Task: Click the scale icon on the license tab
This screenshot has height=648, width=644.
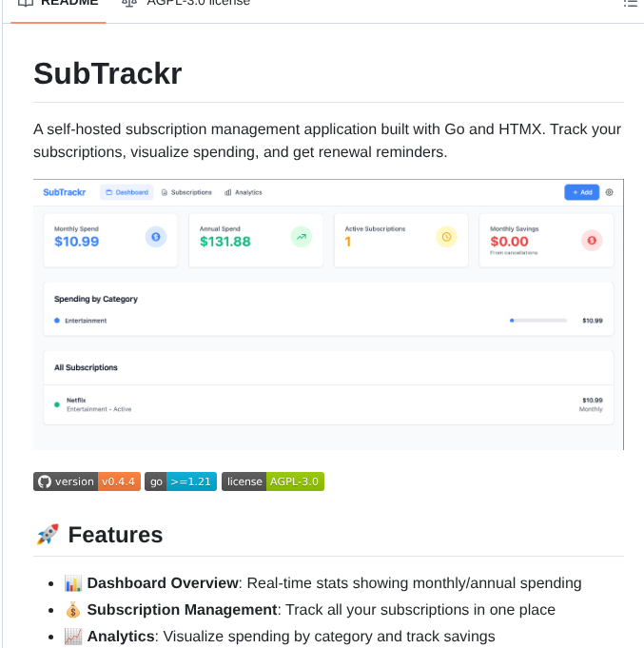Action: coord(128,3)
